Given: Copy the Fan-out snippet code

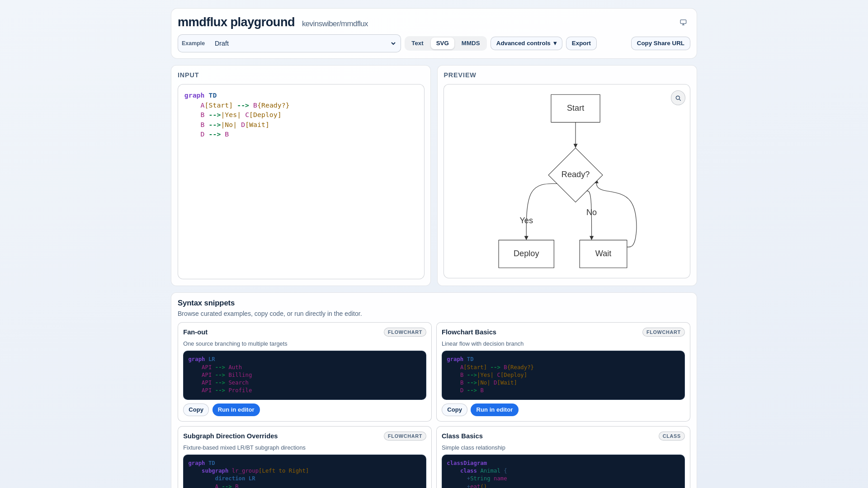Looking at the screenshot, I should 196,410.
